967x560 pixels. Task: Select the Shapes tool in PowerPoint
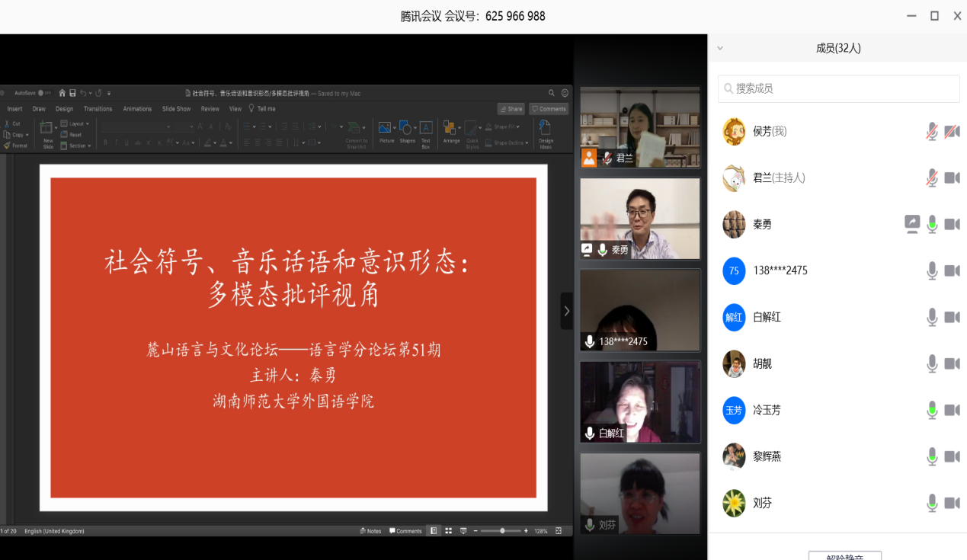(x=407, y=128)
